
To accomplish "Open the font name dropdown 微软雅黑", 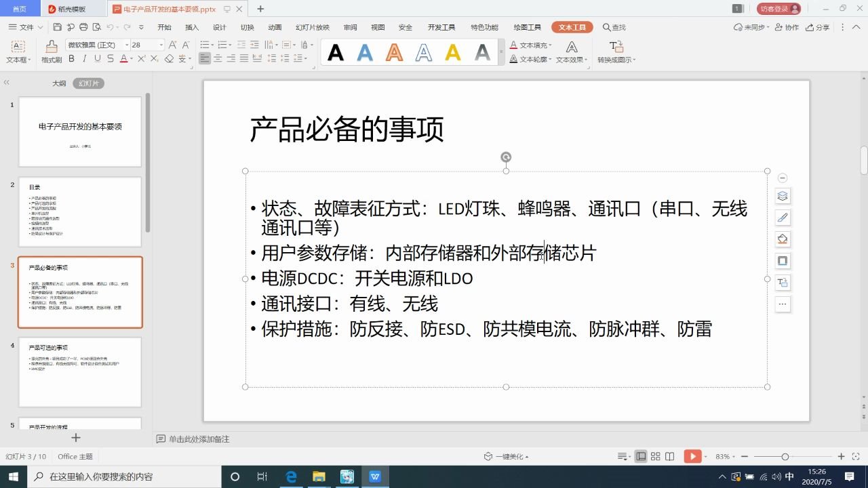I will [x=127, y=45].
